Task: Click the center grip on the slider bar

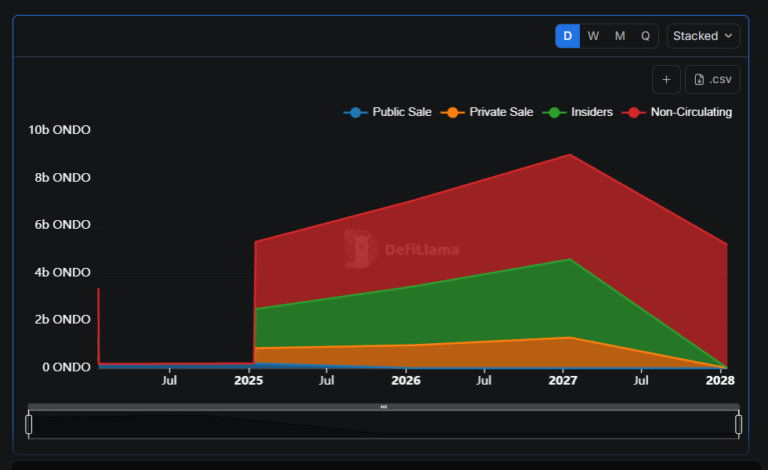Action: click(383, 407)
